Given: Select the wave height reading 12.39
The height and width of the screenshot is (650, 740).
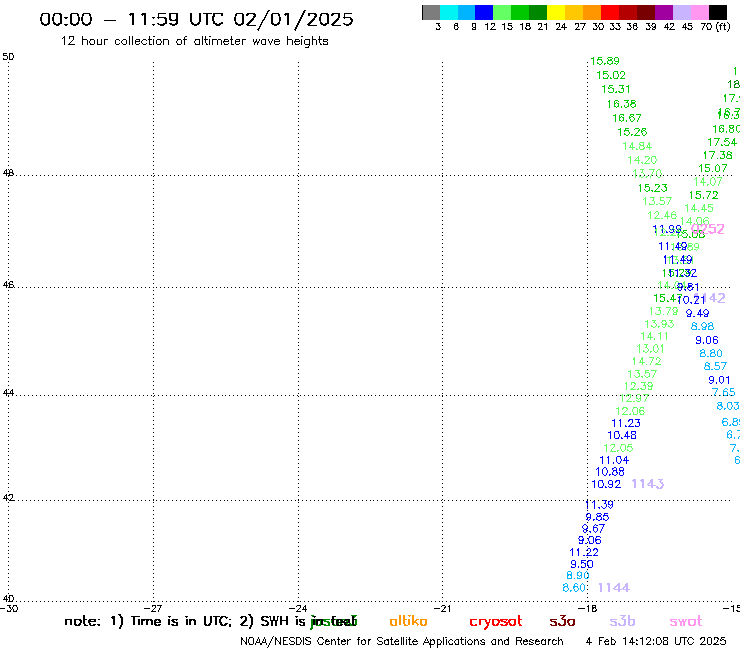Looking at the screenshot, I should (x=639, y=387).
